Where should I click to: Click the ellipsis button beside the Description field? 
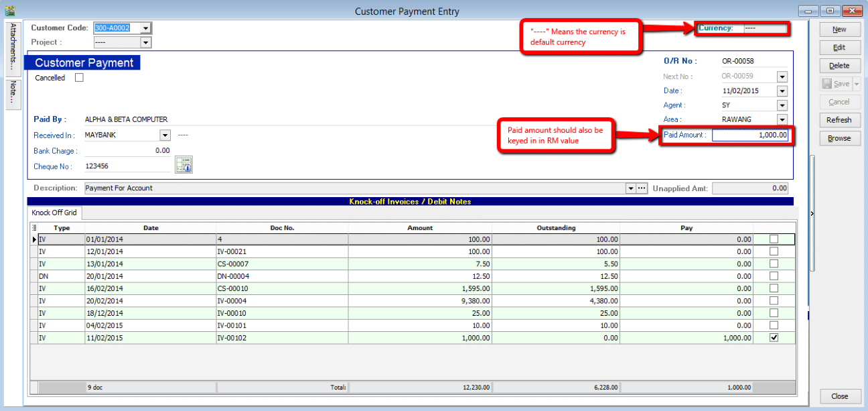click(x=642, y=188)
